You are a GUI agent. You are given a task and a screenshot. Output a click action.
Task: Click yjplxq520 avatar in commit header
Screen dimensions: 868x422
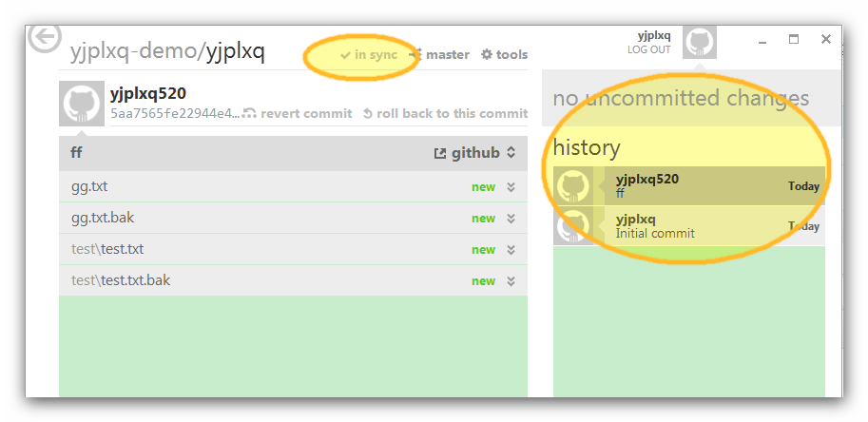(82, 104)
